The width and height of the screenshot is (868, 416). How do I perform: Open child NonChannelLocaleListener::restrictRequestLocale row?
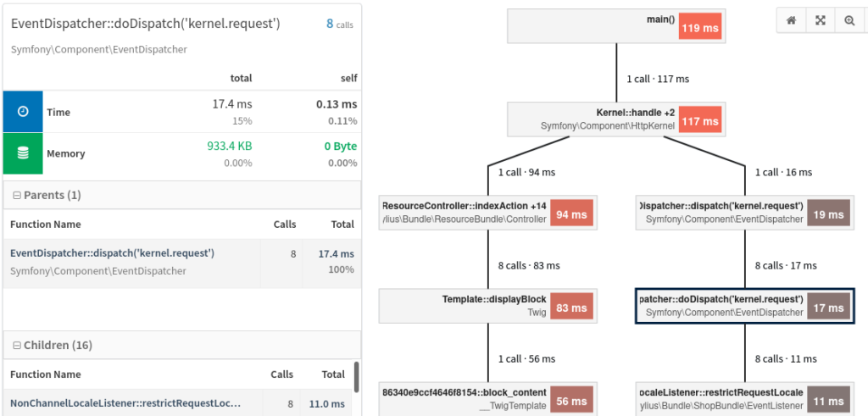point(178,403)
